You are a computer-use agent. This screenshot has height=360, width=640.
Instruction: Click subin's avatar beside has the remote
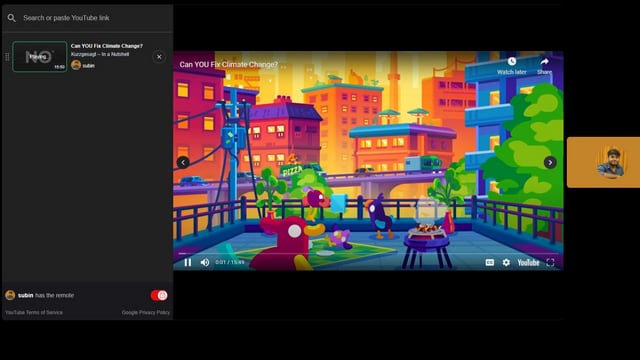click(10, 295)
